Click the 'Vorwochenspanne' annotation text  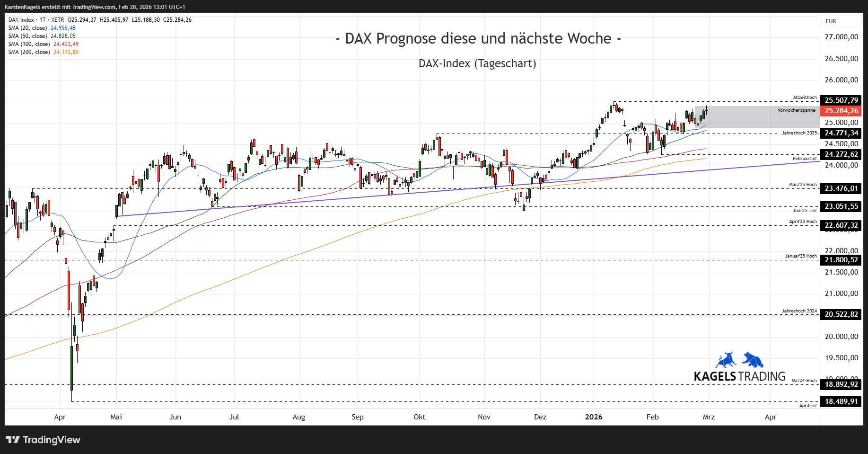coord(796,110)
